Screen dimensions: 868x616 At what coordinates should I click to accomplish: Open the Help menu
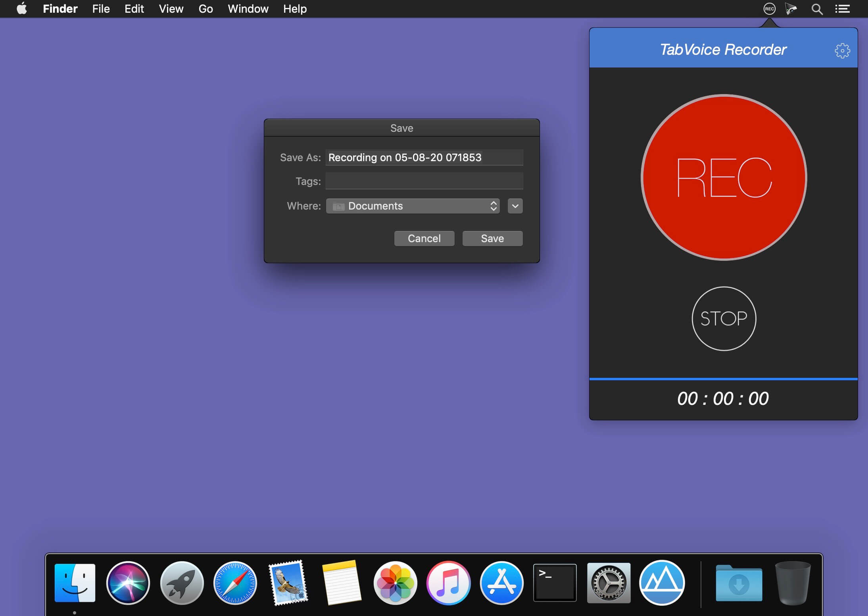[295, 9]
